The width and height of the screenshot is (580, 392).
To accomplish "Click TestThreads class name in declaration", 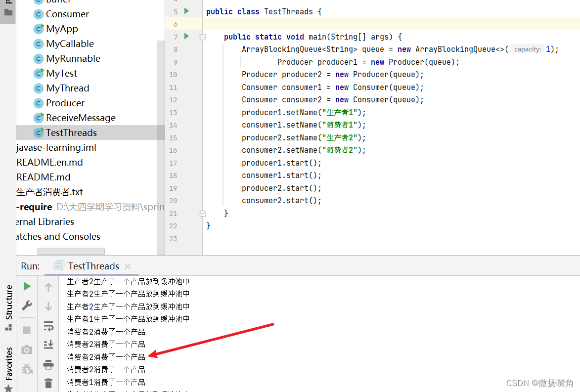I will click(x=289, y=11).
